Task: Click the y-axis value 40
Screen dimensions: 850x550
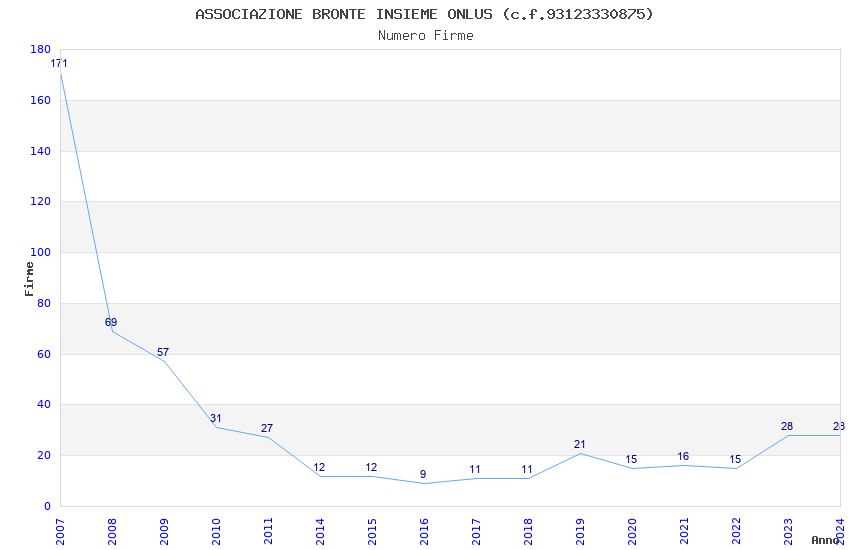Action: pos(44,404)
